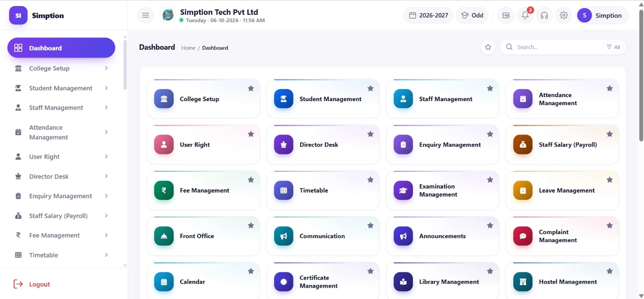Open the All filter in search
Viewport: 644px width, 299px height.
coord(613,47)
